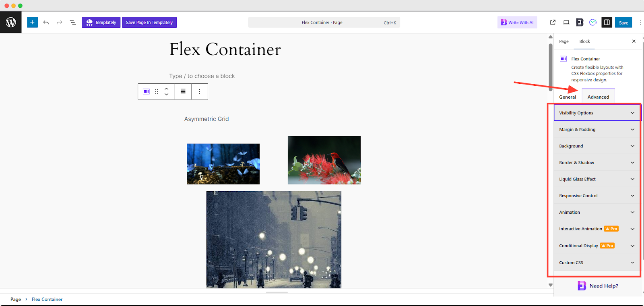Expand the Border & Shadow panel

point(597,163)
